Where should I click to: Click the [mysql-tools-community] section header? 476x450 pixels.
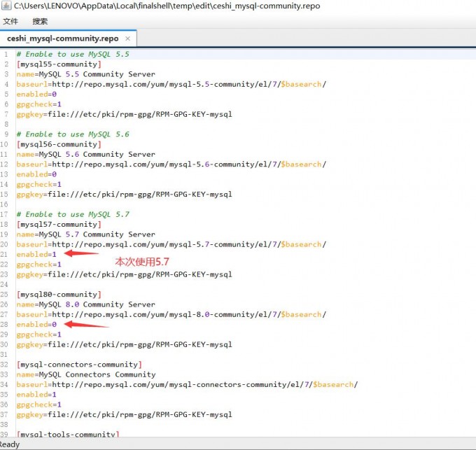pos(68,434)
